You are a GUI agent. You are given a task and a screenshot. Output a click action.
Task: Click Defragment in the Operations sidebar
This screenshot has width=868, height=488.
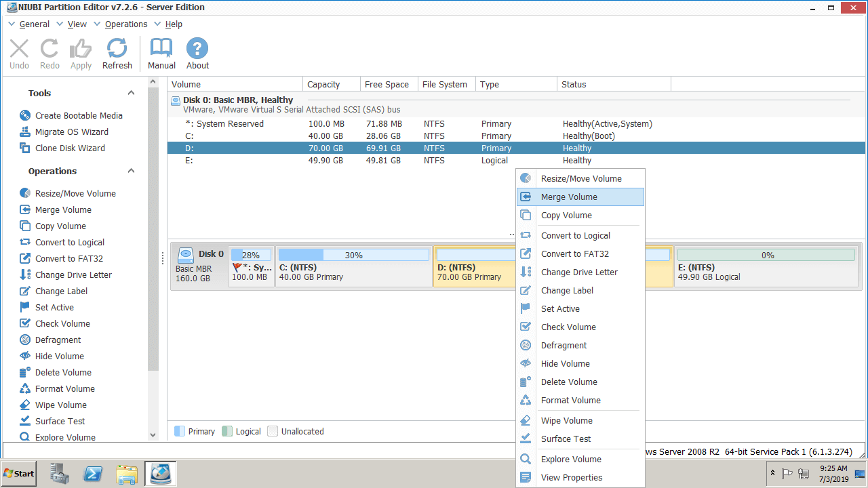pyautogui.click(x=58, y=340)
